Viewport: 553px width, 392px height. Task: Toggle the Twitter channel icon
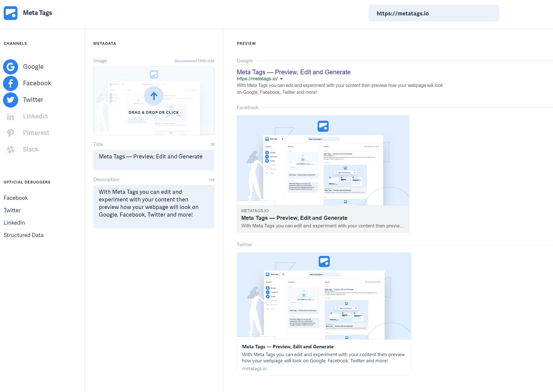click(x=11, y=100)
